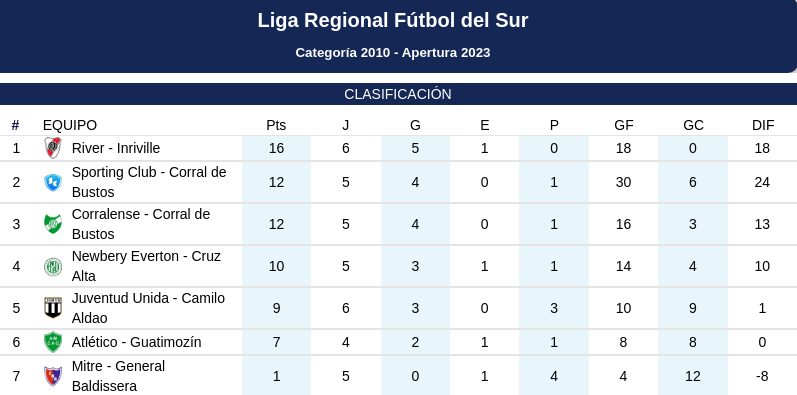Select Newbery Everton - Cruz Alta
This screenshot has width=797, height=395.
point(146,266)
